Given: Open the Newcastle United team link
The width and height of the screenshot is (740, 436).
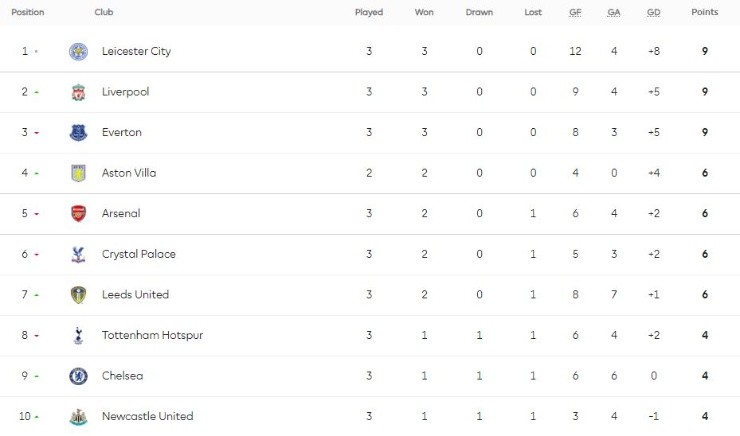Looking at the screenshot, I should click(147, 416).
